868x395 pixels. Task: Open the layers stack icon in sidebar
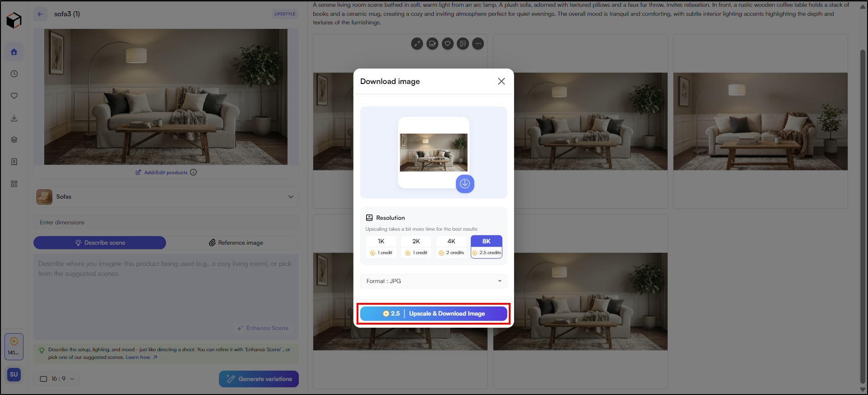pos(14,139)
